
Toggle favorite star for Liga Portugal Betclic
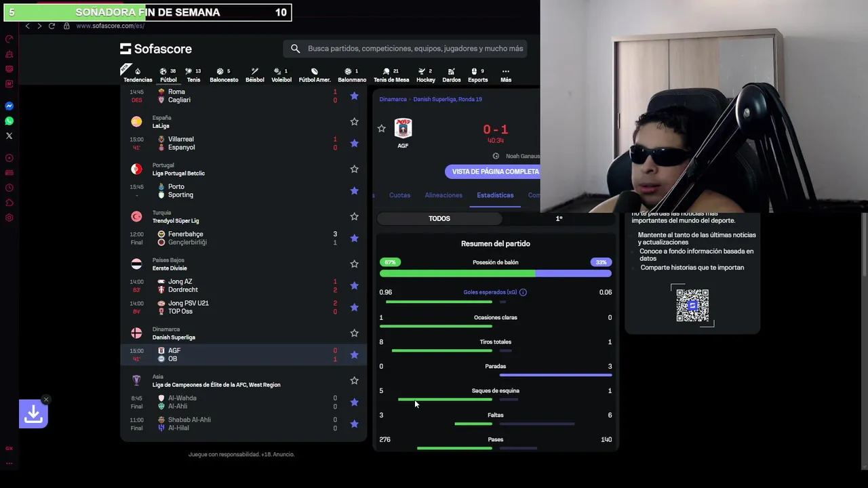pyautogui.click(x=354, y=169)
